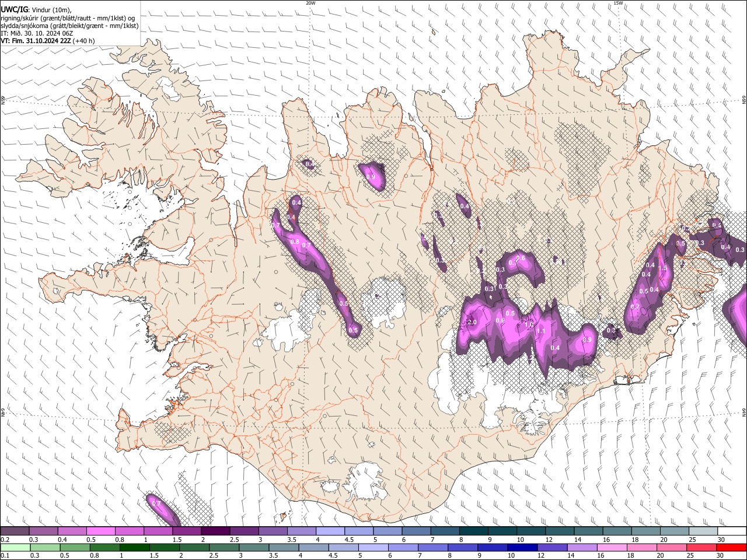Screen dimensions: 747x560
Task: Select the 20 swatch in bottom scale
Action: click(x=671, y=547)
